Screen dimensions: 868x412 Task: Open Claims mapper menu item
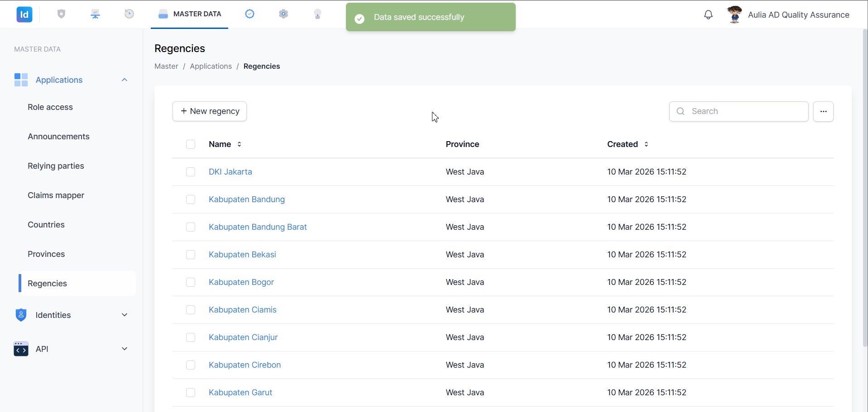56,195
